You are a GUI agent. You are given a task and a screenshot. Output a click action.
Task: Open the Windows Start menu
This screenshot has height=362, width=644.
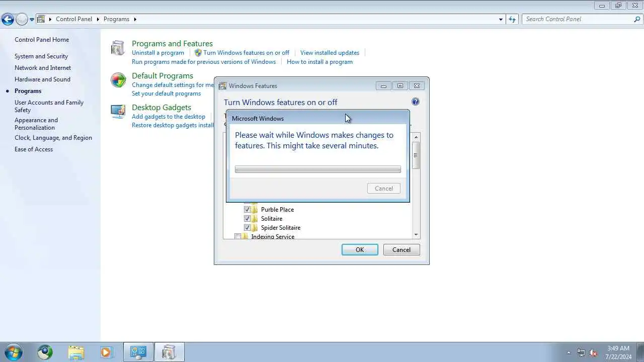tap(13, 352)
